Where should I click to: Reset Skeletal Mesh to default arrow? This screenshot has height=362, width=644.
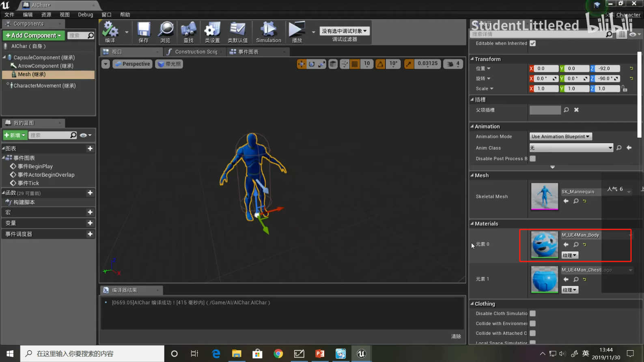[585, 201]
